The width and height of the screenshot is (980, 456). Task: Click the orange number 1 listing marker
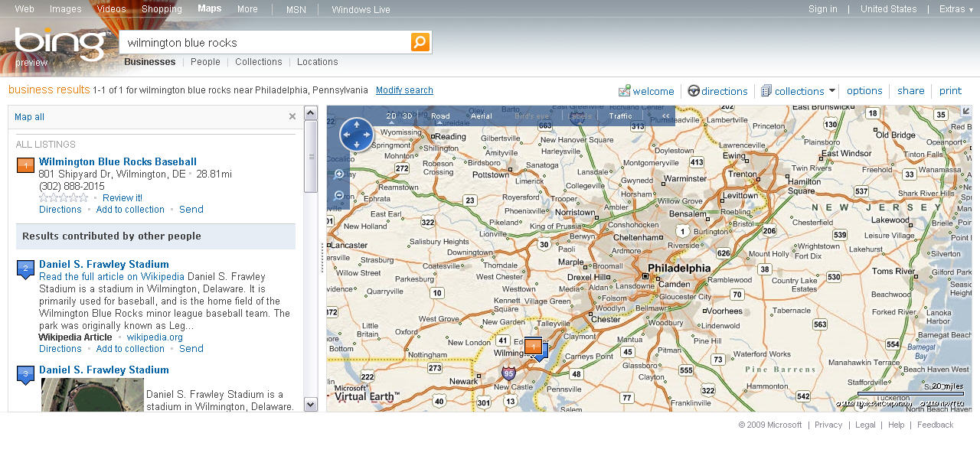click(x=25, y=164)
